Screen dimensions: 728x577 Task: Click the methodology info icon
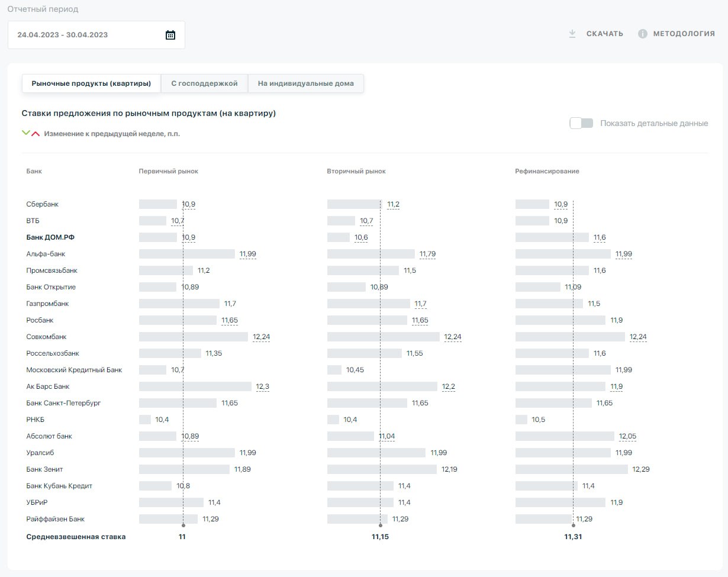click(x=643, y=34)
